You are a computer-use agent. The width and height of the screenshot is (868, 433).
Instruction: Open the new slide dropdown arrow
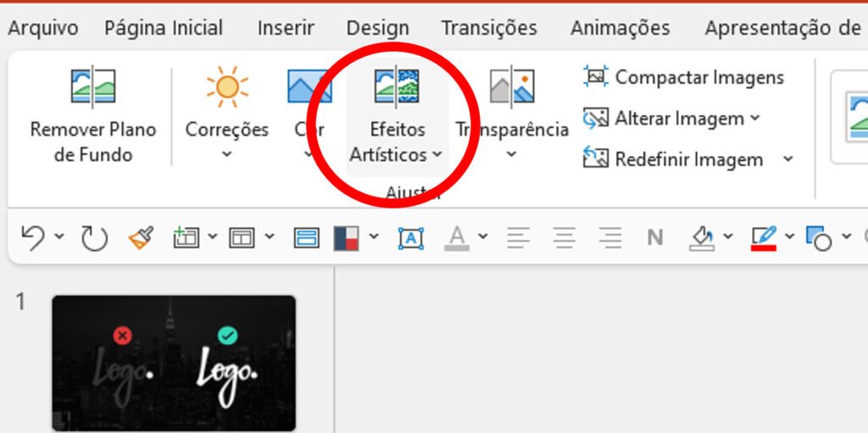[x=212, y=238]
